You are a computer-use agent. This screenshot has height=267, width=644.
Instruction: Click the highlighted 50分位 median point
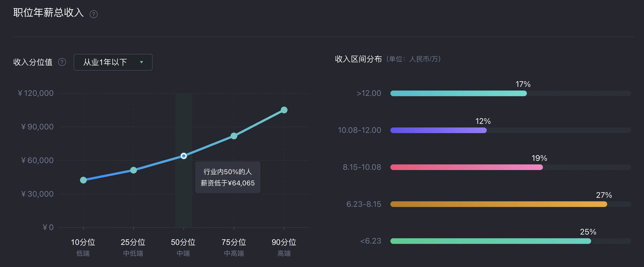pos(184,156)
